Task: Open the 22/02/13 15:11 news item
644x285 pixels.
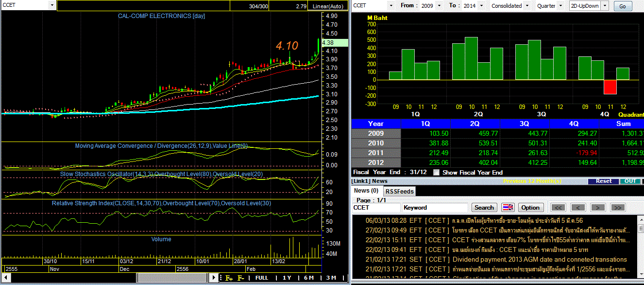Action: tap(498, 240)
